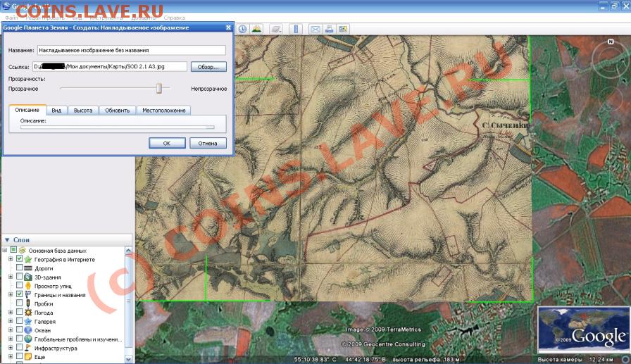Click the Обзор... browse button

208,67
